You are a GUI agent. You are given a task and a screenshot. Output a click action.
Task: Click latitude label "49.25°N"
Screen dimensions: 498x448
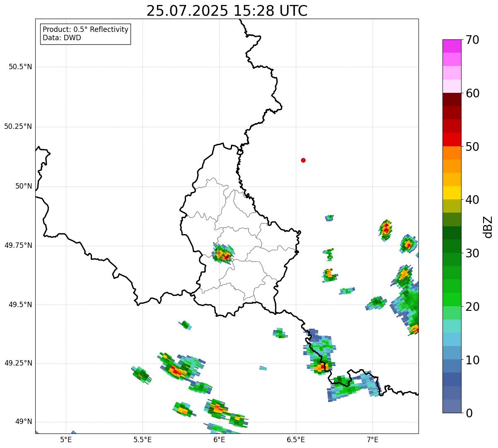pos(18,363)
